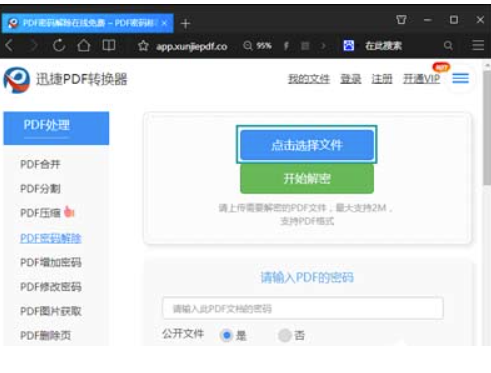Click the 点击选择文件 button
Screen dimensions: 491x373
click(x=307, y=145)
